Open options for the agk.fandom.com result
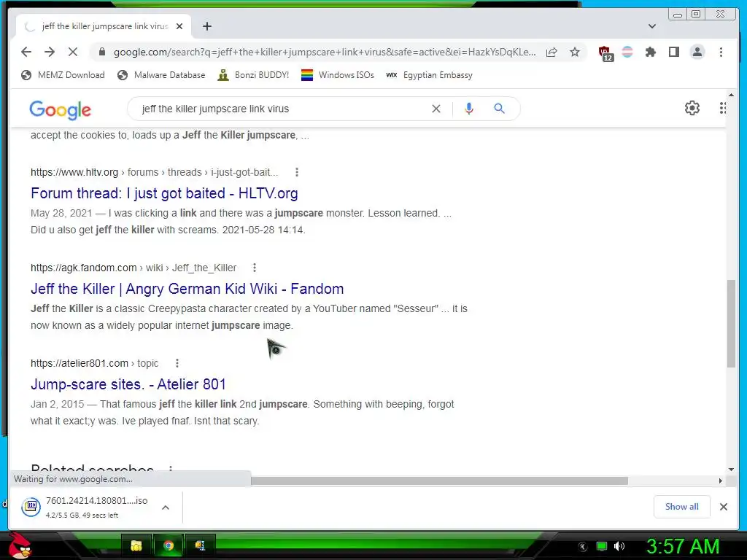The height and width of the screenshot is (560, 747). [x=255, y=268]
